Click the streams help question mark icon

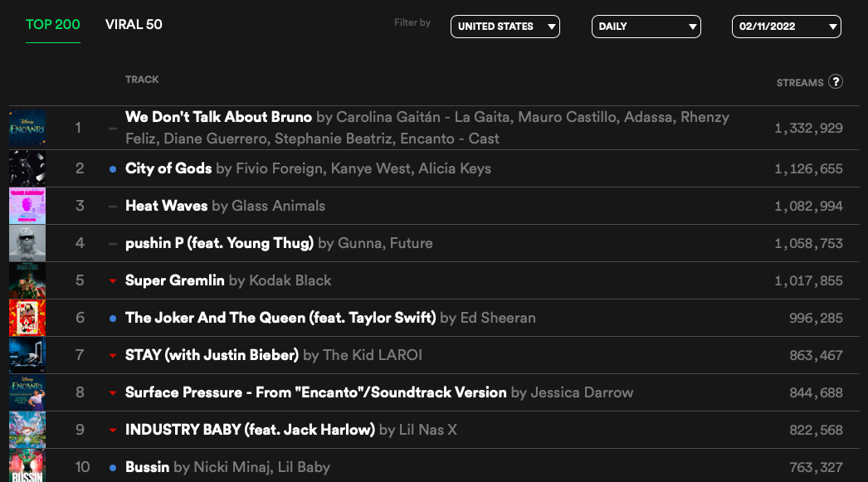click(836, 81)
